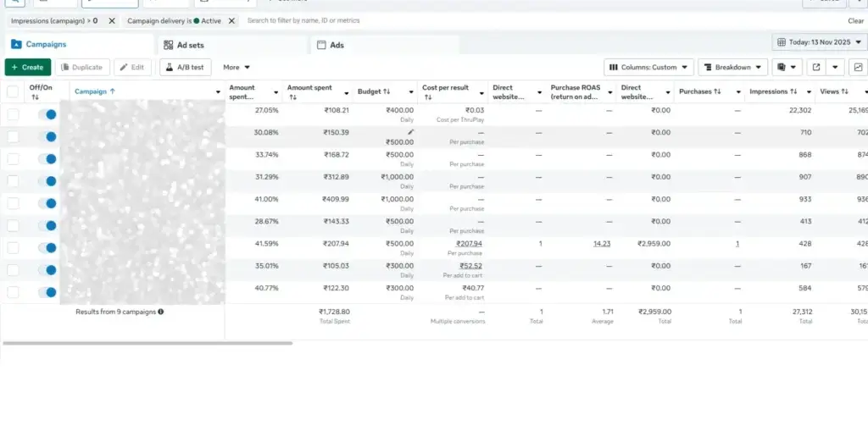Switch to the Ads tab
Screen dimensions: 868x442
pos(337,45)
